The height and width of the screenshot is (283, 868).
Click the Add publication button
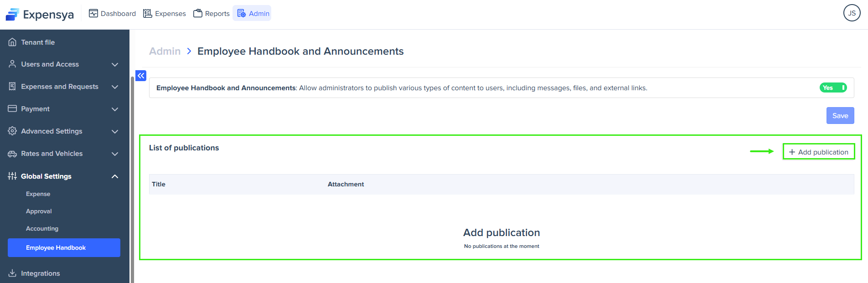819,152
